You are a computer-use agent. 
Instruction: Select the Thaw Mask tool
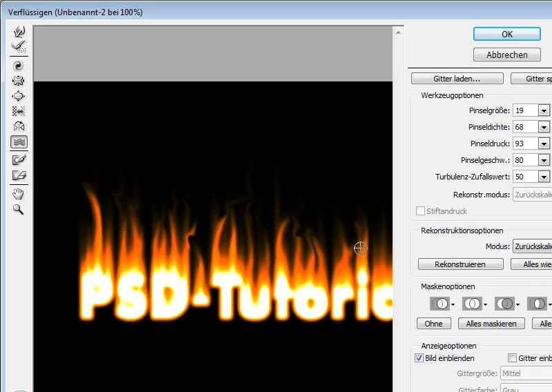pyautogui.click(x=19, y=175)
